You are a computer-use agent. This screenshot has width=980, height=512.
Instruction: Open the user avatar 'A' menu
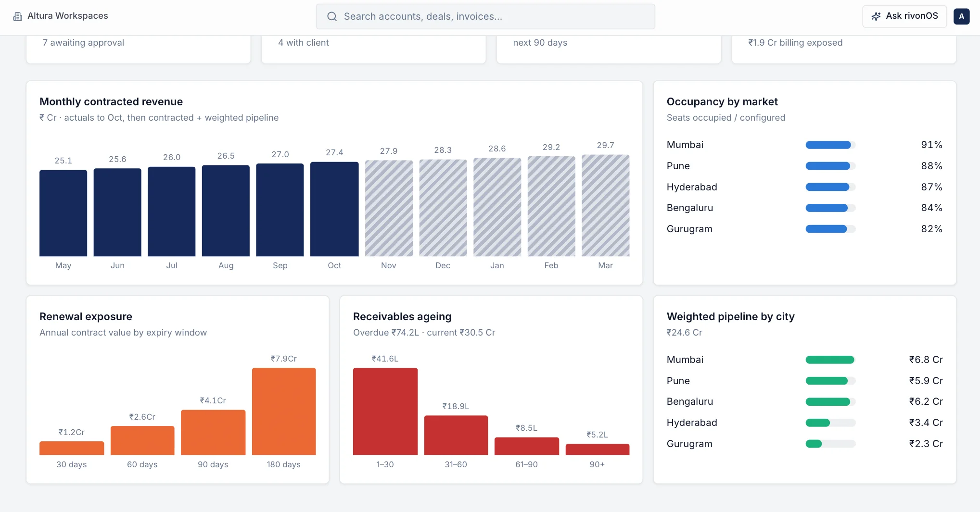(x=961, y=16)
